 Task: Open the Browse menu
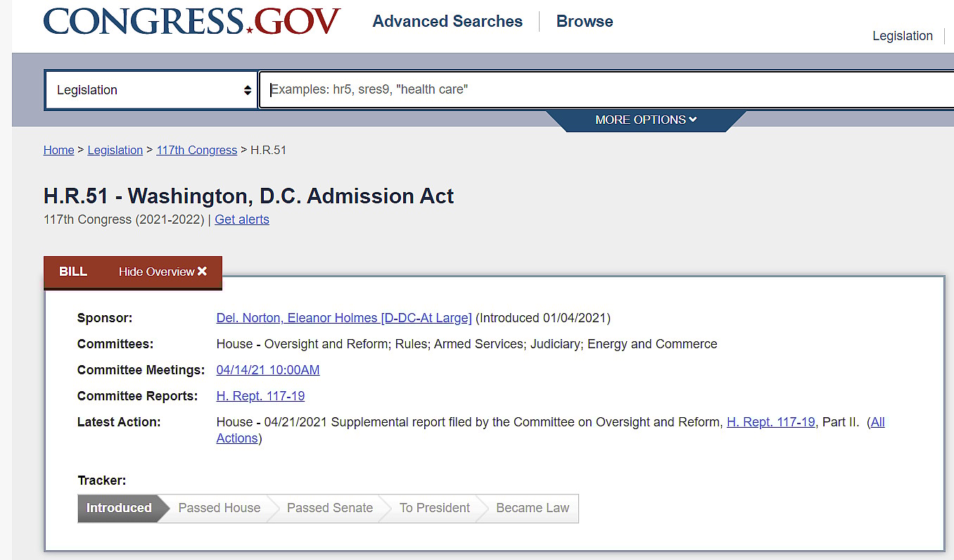point(584,22)
